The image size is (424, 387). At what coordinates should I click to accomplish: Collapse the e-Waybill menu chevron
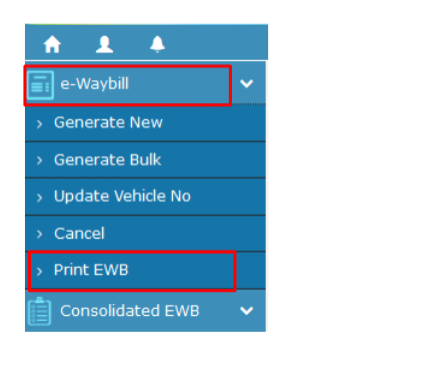(247, 83)
